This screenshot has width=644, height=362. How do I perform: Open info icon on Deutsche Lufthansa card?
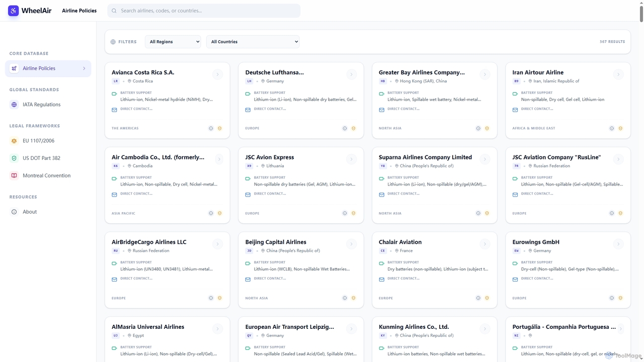(x=345, y=128)
